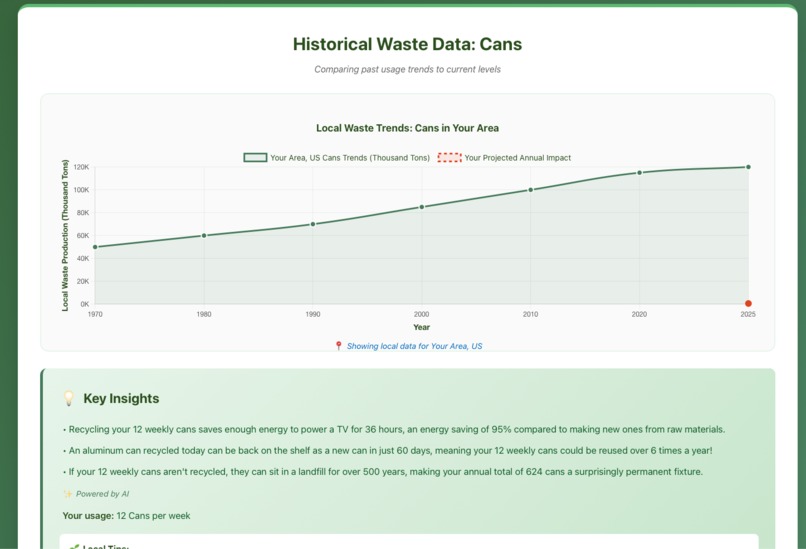
Task: Click 'Your Projected Annual Impact' legend text
Action: [x=518, y=158]
